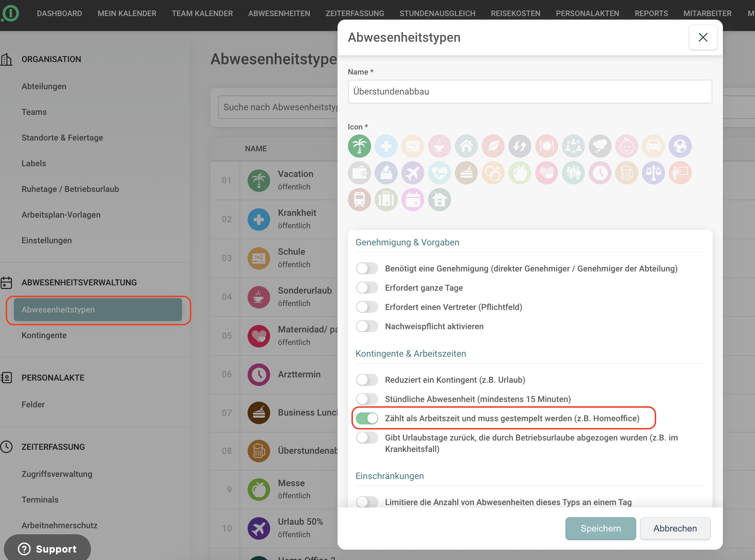
Task: Select 'Abwesenheitstypen' in the sidebar
Action: pos(98,310)
